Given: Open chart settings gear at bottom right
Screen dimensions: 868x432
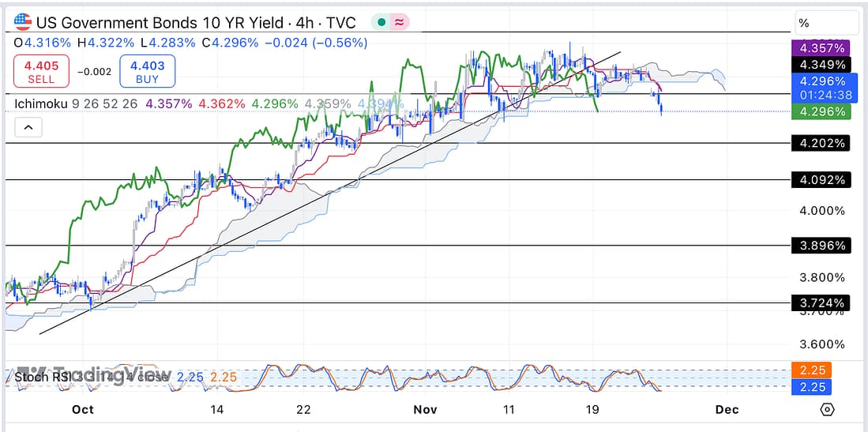Looking at the screenshot, I should tap(827, 409).
